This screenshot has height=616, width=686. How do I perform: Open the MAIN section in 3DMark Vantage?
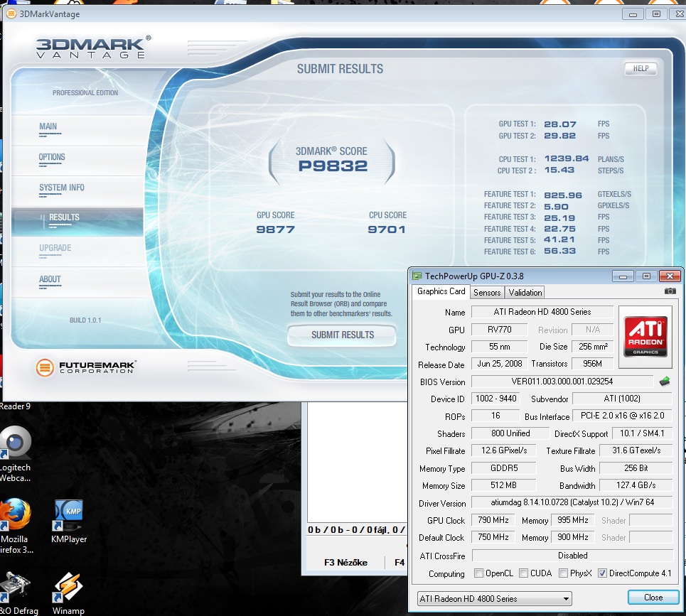[48, 126]
